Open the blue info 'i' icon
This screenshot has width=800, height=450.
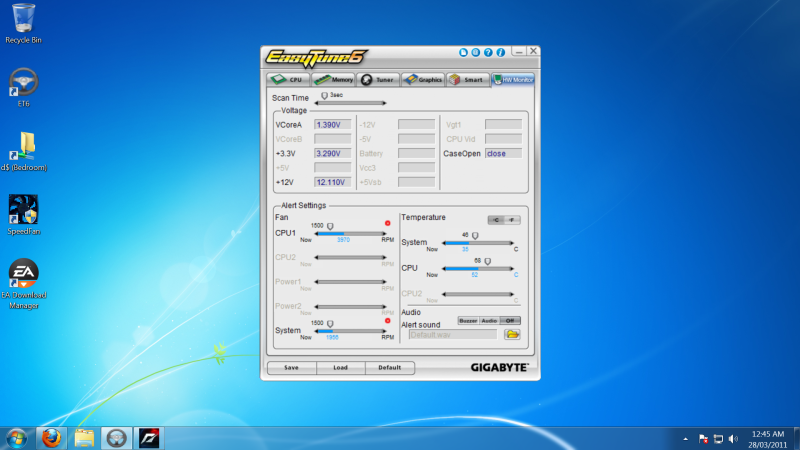(x=501, y=53)
